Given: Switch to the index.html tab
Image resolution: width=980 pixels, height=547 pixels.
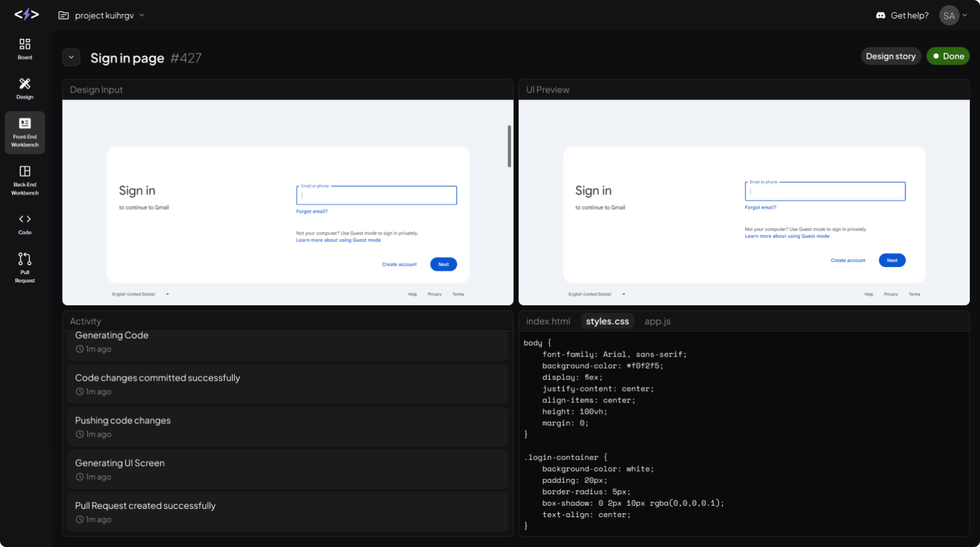Looking at the screenshot, I should click(547, 321).
